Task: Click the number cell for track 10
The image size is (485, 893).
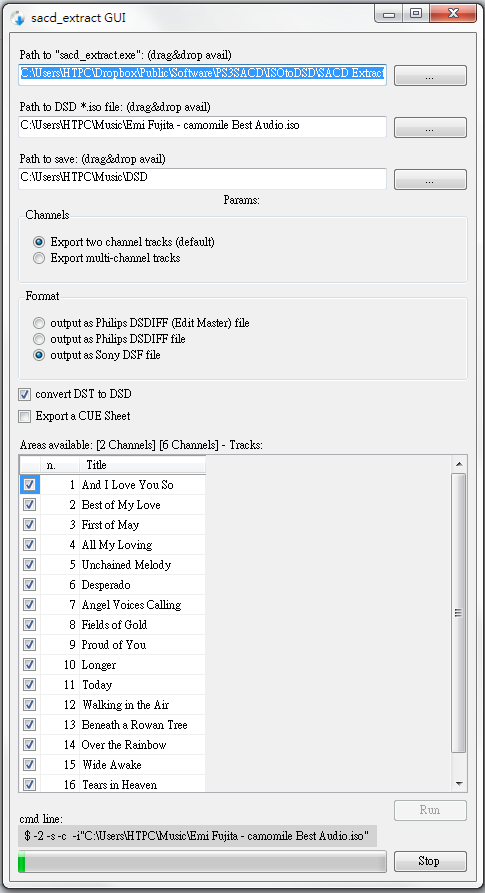Action: coord(60,665)
